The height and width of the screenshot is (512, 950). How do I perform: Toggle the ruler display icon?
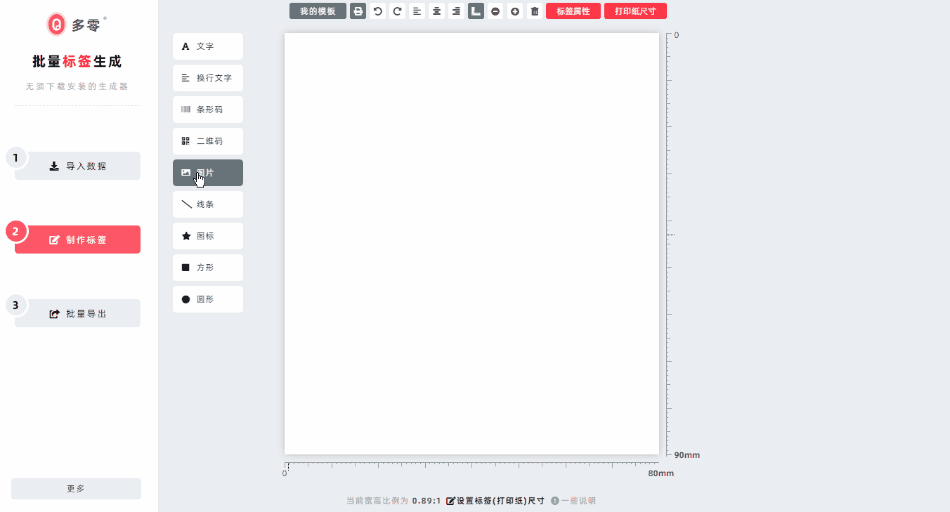click(x=476, y=12)
